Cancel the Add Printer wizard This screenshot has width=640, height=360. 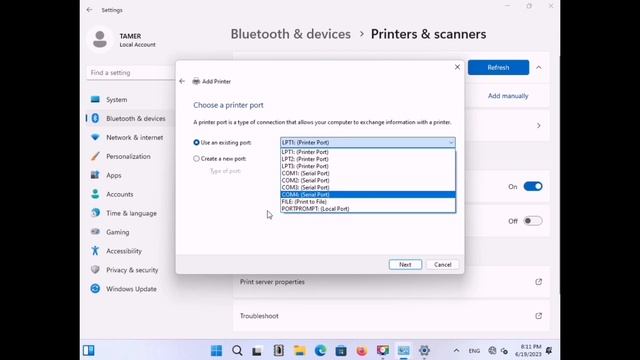coord(442,264)
